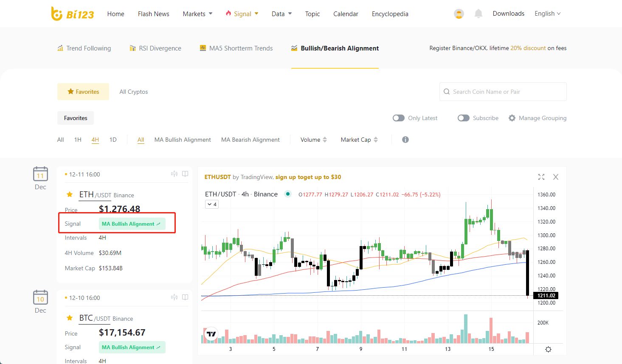Click the Manage Grouping gear icon
Viewport: 622px width, 364px height.
click(512, 118)
